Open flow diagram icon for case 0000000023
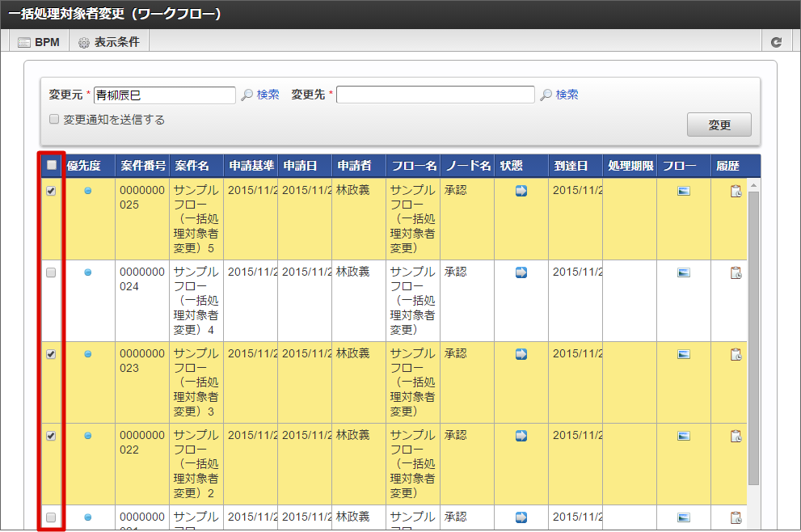The image size is (801, 532). [x=684, y=354]
